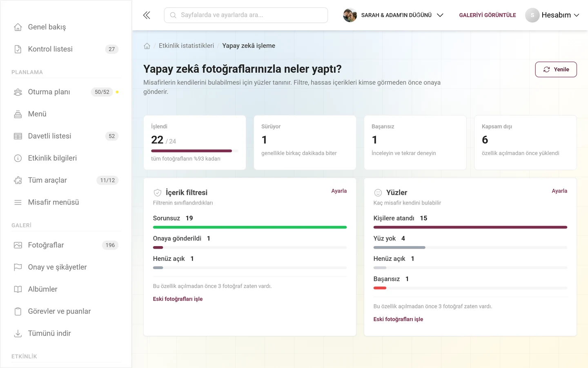Image resolution: width=588 pixels, height=368 pixels.
Task: Click the search magnifier icon
Action: click(173, 15)
